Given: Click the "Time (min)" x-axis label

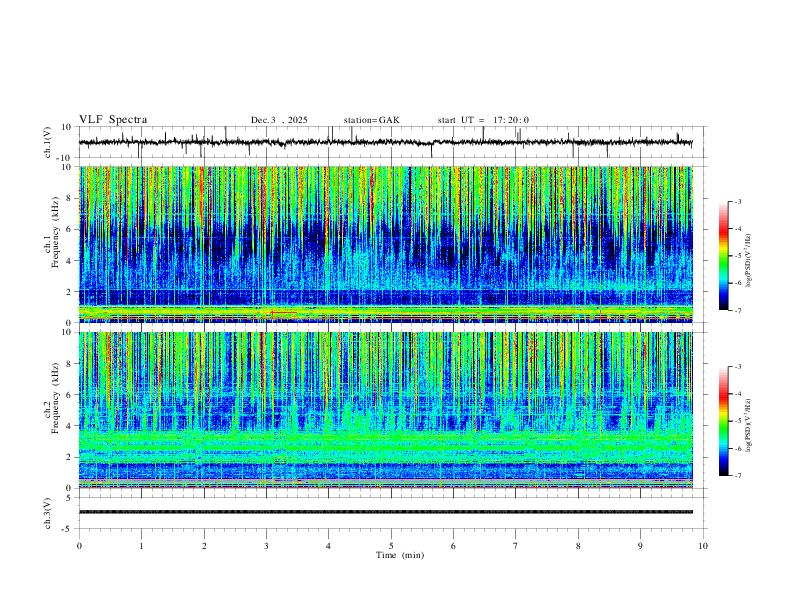Looking at the screenshot, I should (x=400, y=555).
